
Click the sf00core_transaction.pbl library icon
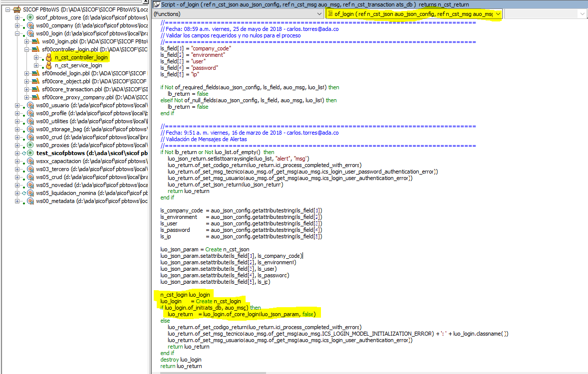coord(35,89)
